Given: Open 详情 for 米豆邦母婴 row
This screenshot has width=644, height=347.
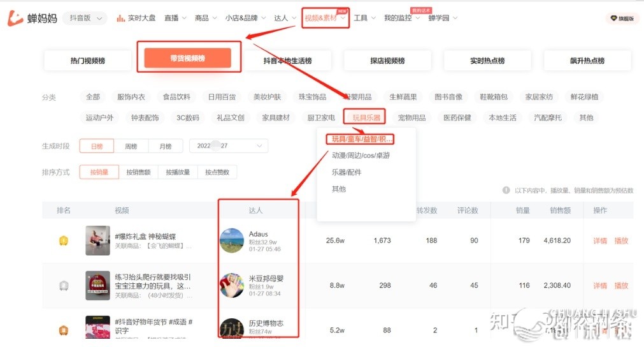Looking at the screenshot, I should click(x=600, y=285).
